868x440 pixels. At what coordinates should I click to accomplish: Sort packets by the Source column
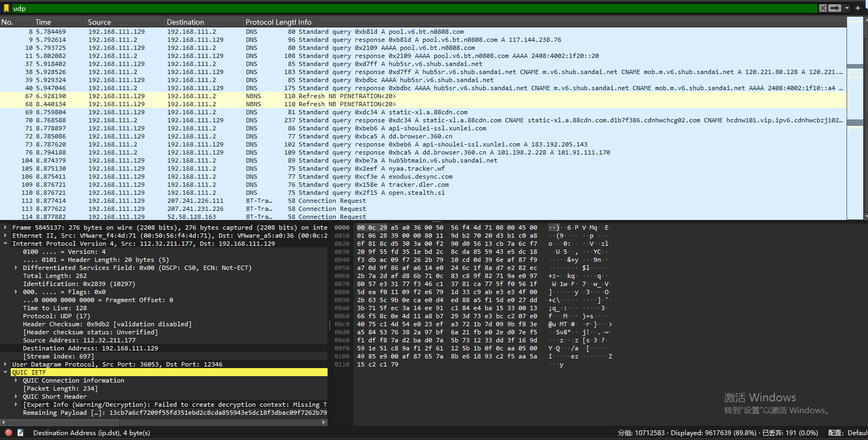click(99, 22)
